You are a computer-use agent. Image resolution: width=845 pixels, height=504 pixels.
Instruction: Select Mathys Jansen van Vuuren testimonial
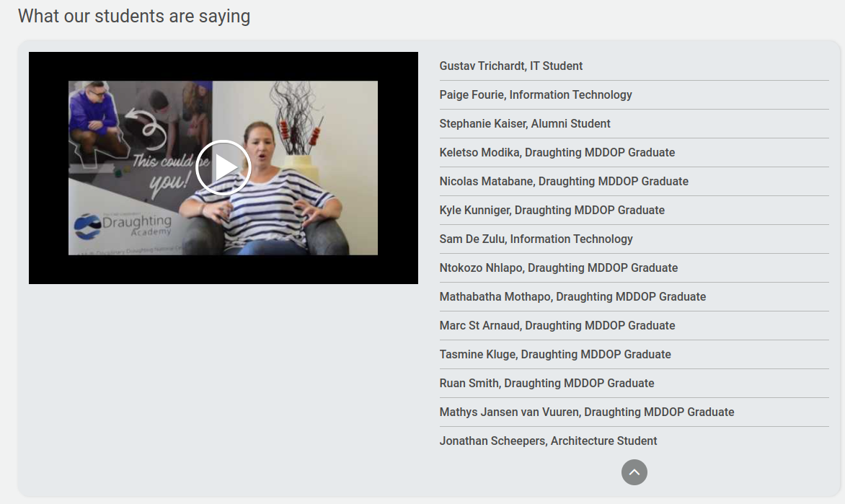click(x=586, y=412)
